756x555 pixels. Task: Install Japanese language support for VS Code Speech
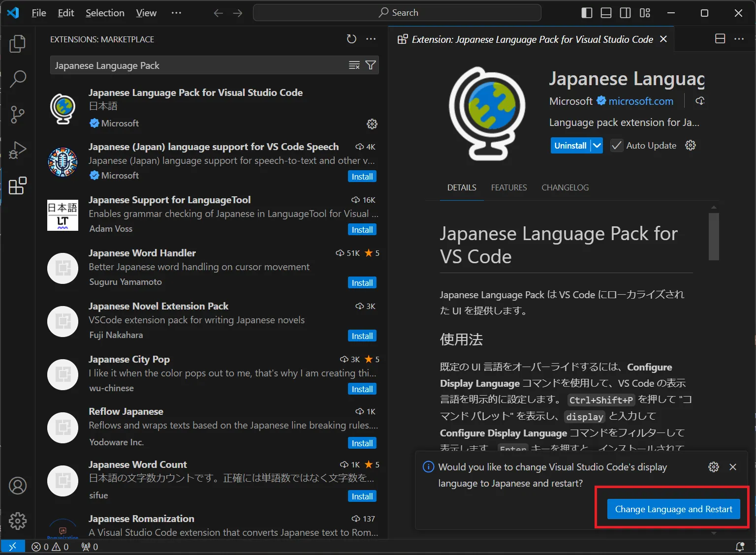[362, 177]
